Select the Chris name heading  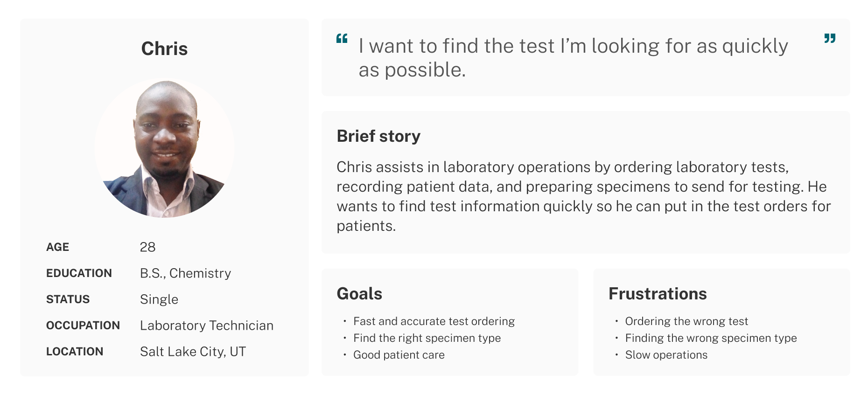pyautogui.click(x=164, y=49)
